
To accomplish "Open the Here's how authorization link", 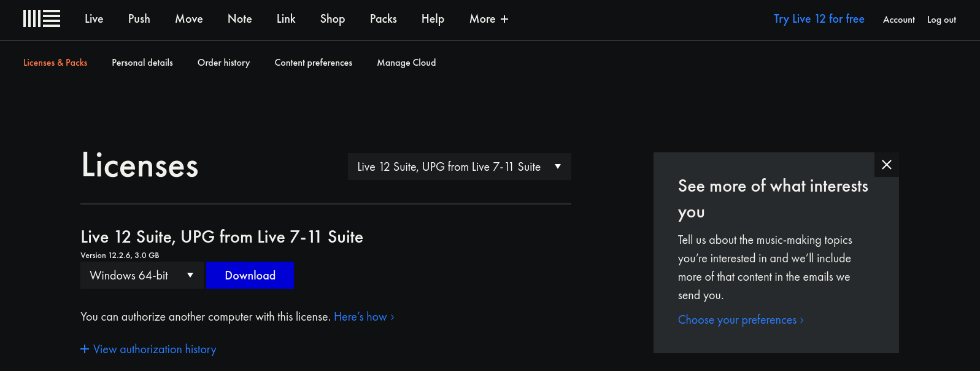I will click(363, 317).
